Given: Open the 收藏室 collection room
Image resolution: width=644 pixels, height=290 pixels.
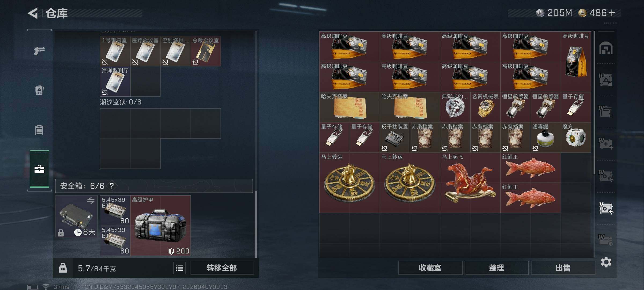Looking at the screenshot, I should 430,268.
